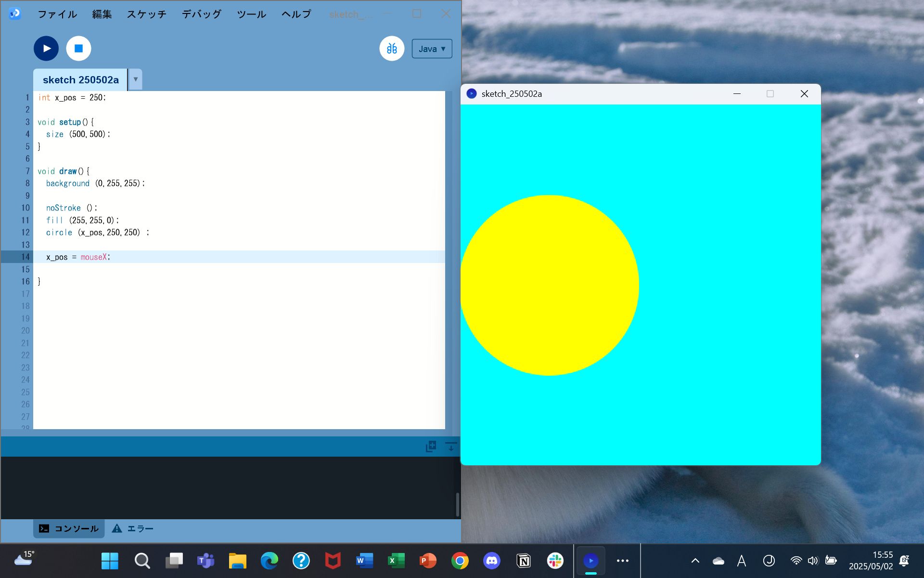Open the Get Help app icon
This screenshot has height=578, width=924.
point(301,561)
